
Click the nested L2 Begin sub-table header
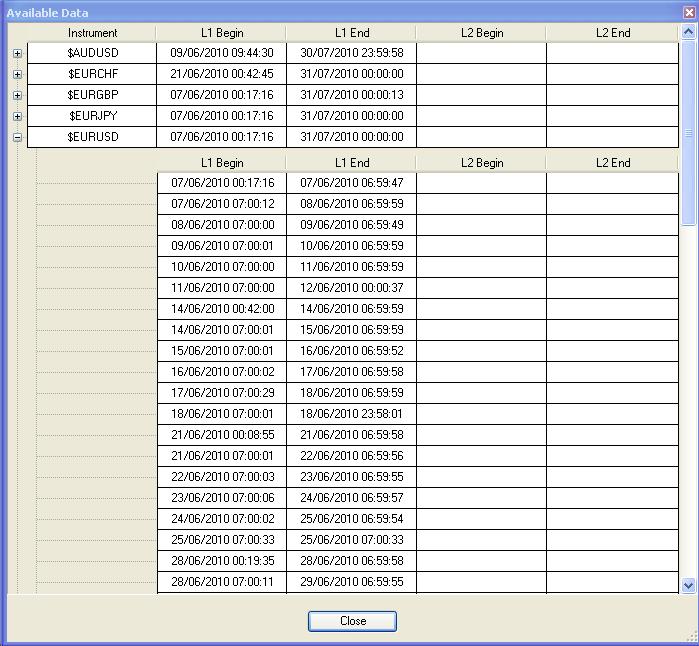tap(482, 163)
